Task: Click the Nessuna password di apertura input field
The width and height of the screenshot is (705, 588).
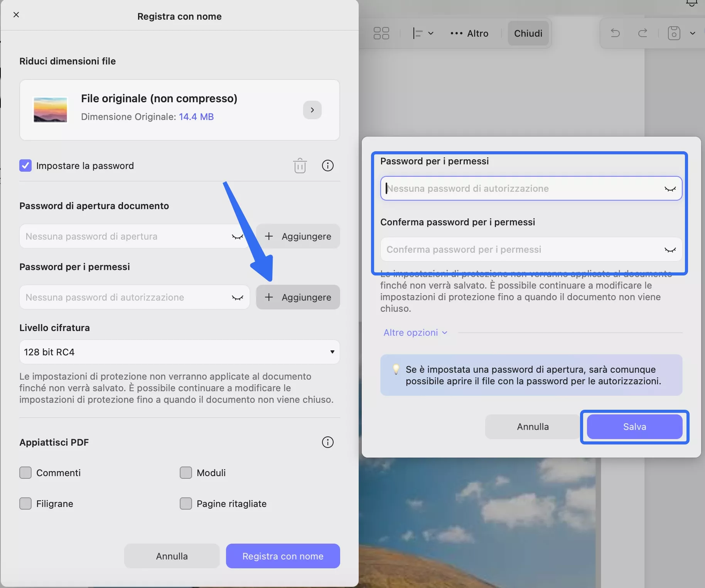Action: (x=116, y=236)
